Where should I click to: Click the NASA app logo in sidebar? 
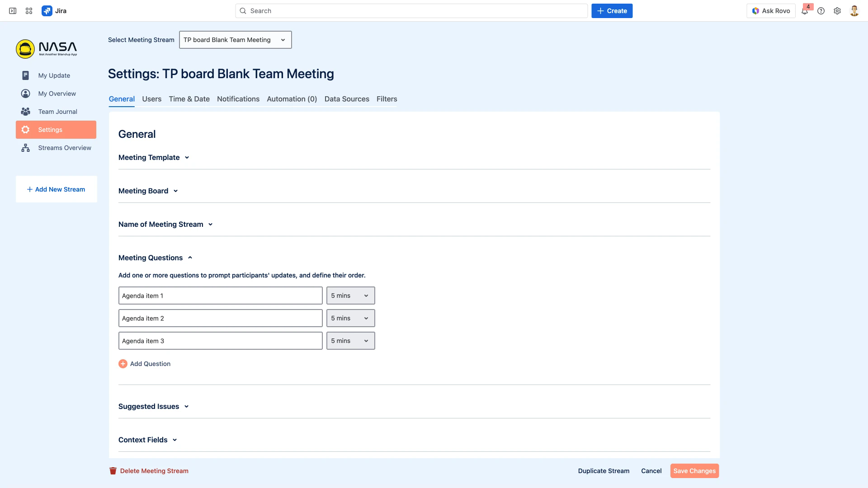[x=26, y=49]
